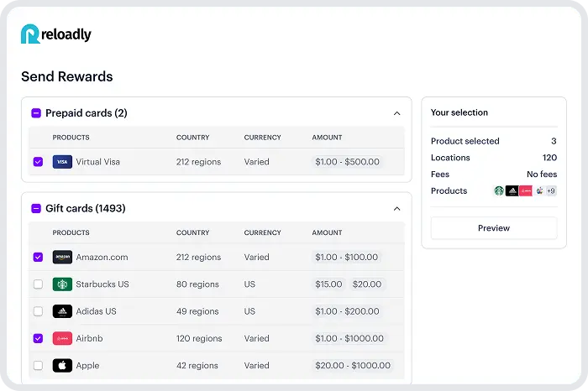Click the Starbucks icon in Your selection
This screenshot has width=588, height=391.
click(x=499, y=191)
